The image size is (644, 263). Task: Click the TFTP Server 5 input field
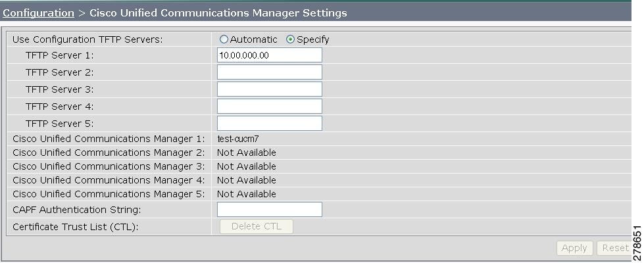(x=270, y=123)
